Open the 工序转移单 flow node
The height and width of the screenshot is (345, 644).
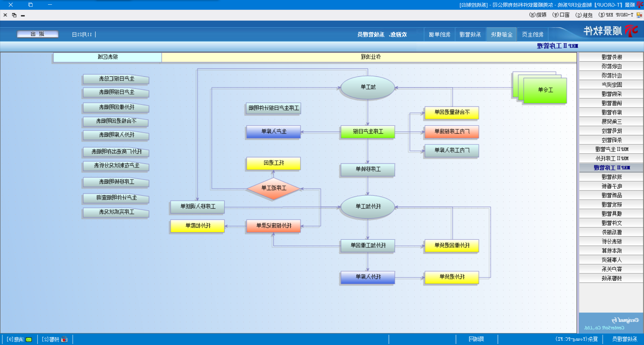(368, 169)
